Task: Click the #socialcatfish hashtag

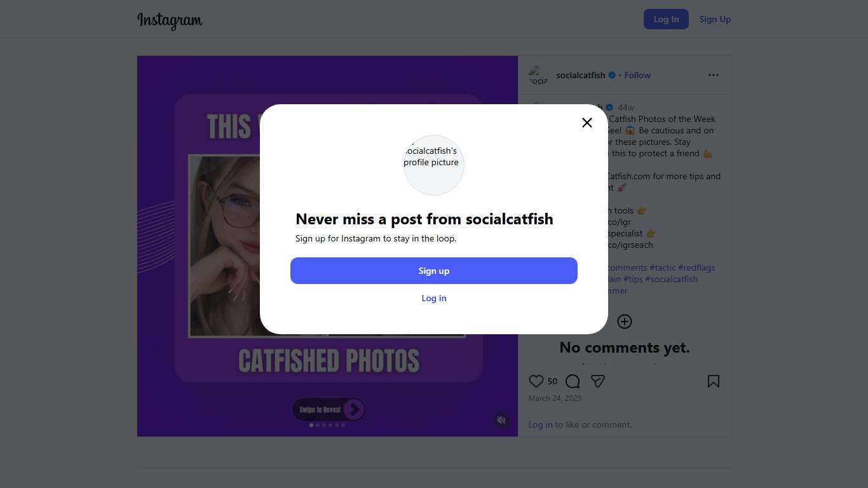Action: [672, 279]
